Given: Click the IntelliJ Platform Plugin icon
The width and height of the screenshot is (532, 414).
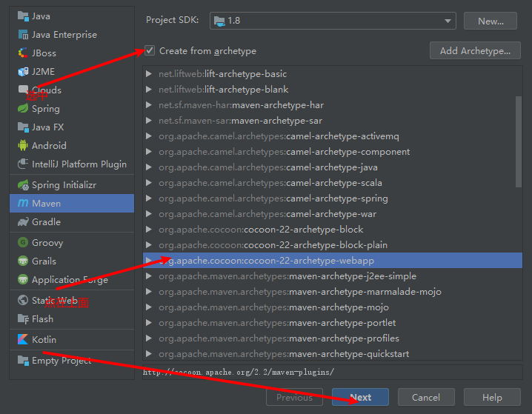Looking at the screenshot, I should pos(23,164).
